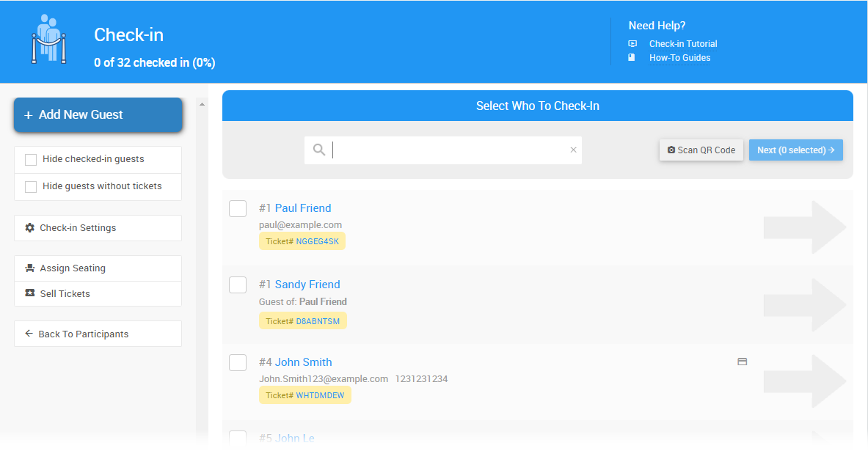Tick the checkbox next to Sandy Friend
Screen dimensions: 868x451
coord(238,285)
